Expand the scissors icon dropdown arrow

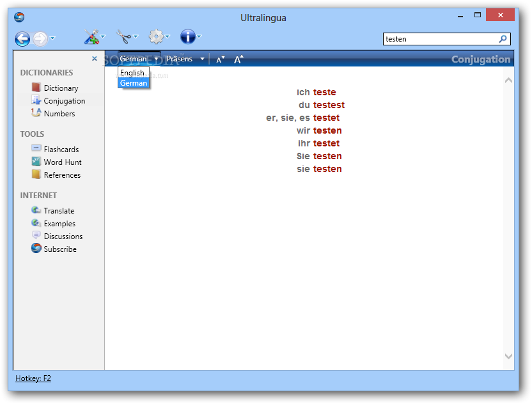136,36
